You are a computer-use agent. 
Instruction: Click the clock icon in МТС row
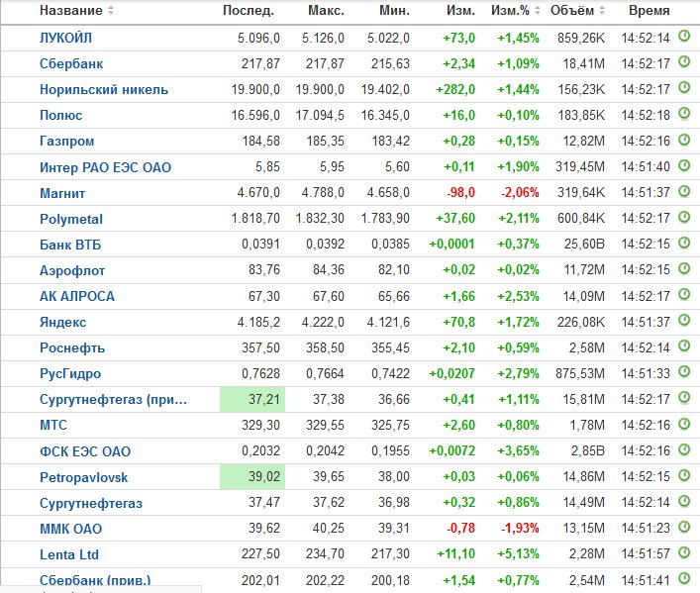[x=684, y=424]
